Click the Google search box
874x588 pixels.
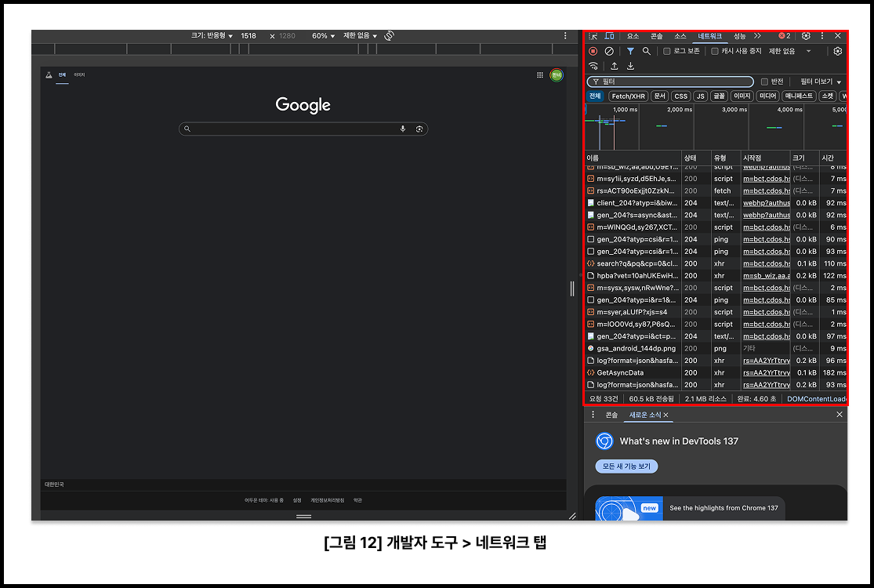click(x=303, y=129)
